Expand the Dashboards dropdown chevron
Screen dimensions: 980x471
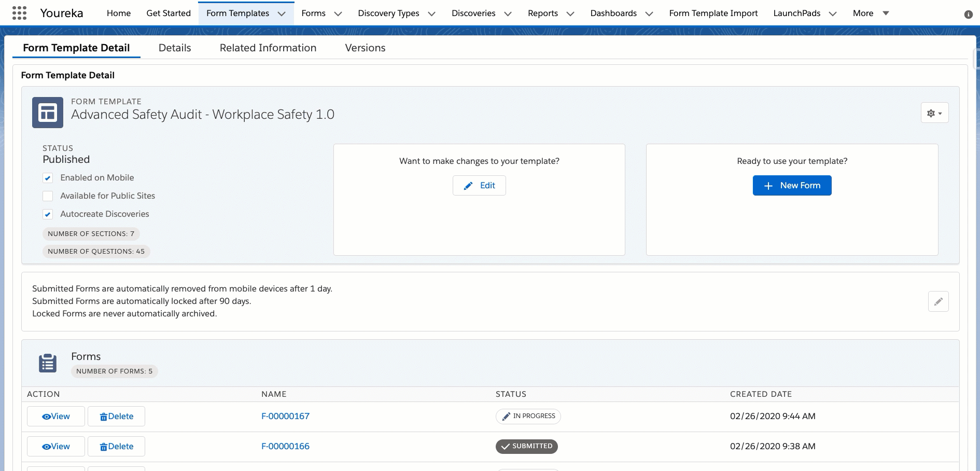point(649,14)
